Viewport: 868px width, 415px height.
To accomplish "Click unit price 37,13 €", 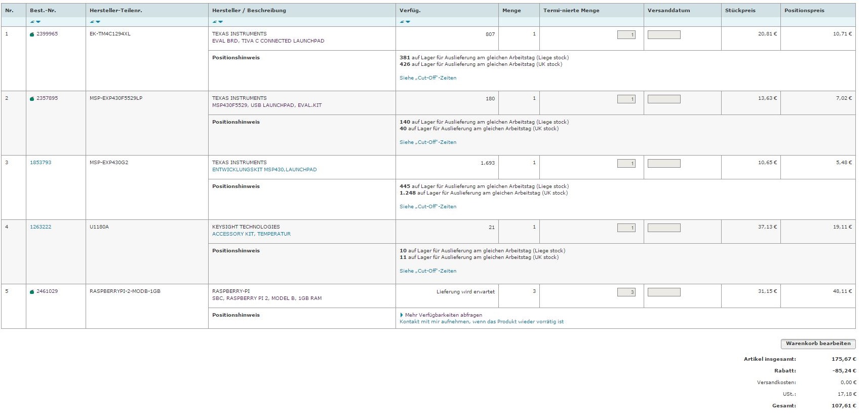I will (767, 227).
